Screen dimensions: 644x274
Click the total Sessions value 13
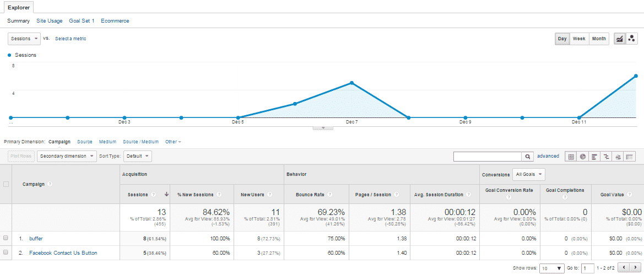click(x=161, y=212)
